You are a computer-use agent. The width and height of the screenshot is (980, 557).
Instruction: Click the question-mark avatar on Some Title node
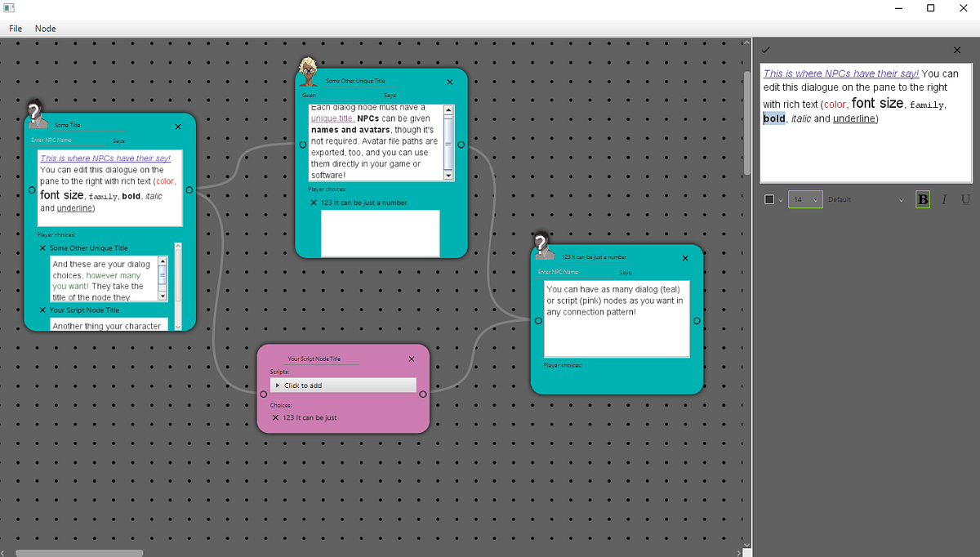pyautogui.click(x=35, y=113)
